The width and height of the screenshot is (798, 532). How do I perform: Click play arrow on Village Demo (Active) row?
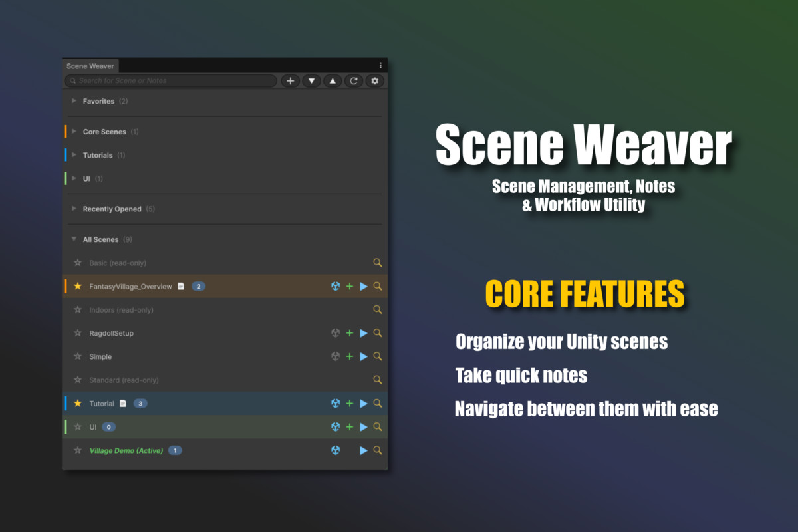tap(364, 450)
